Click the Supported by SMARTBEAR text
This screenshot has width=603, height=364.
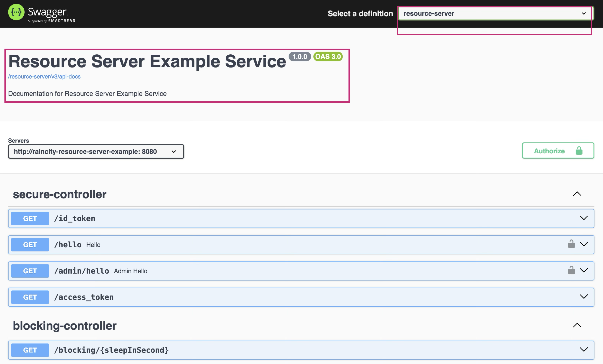pos(52,21)
